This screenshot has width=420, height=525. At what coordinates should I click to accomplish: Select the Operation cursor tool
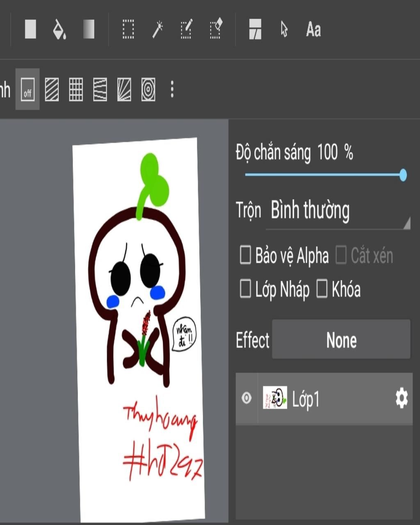coord(284,30)
